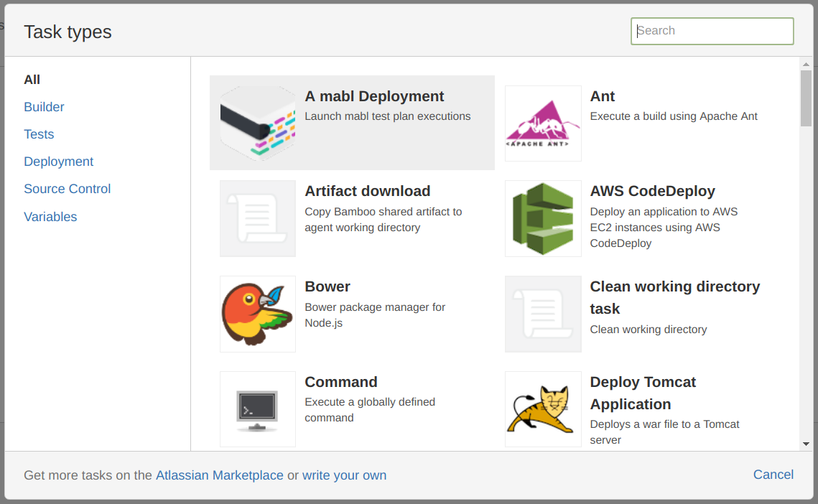Open the Atlassian Marketplace link

pyautogui.click(x=220, y=475)
